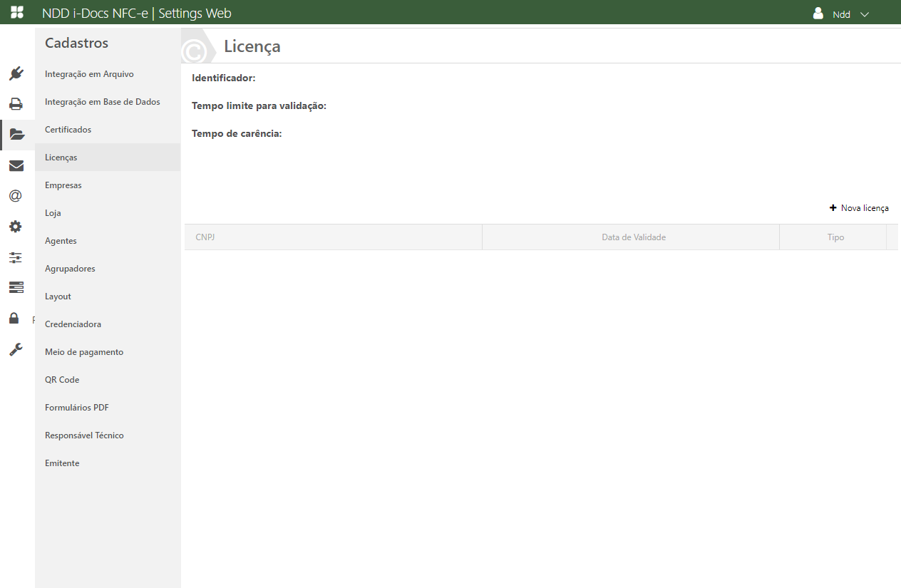Click the CNPJ column header

coord(205,237)
